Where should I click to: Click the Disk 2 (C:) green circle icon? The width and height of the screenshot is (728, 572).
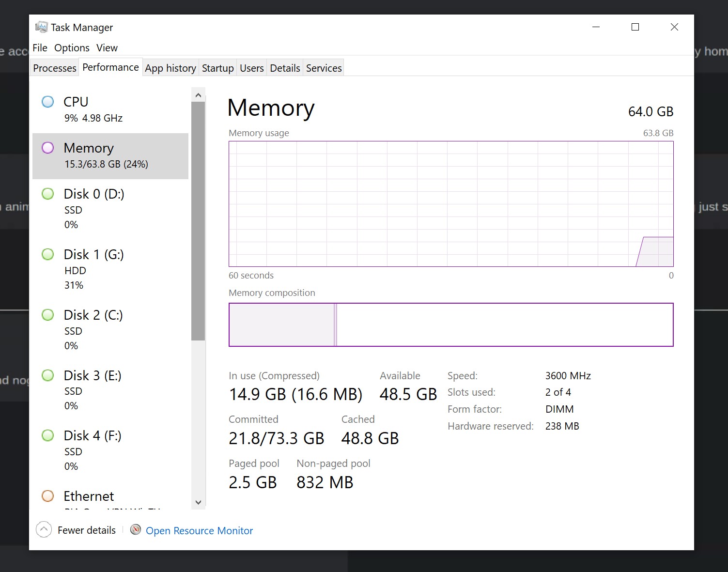point(47,315)
